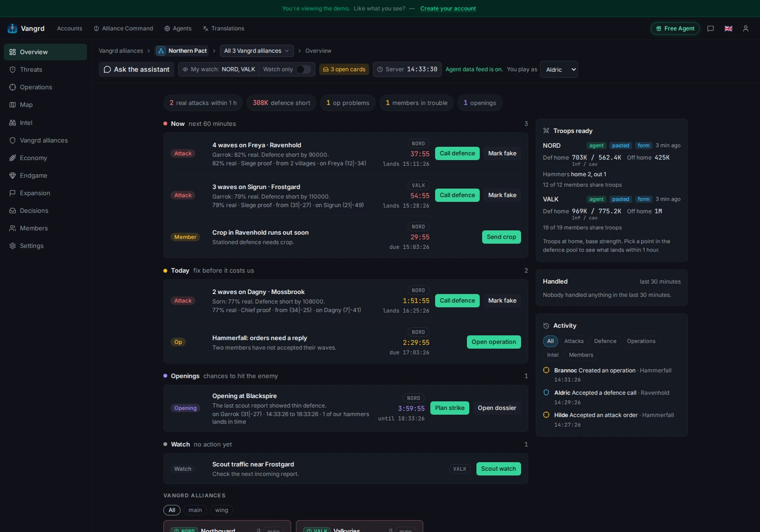Click the Intel binoculars icon in sidebar
Viewport: 760px width, 532px height.
click(13, 123)
